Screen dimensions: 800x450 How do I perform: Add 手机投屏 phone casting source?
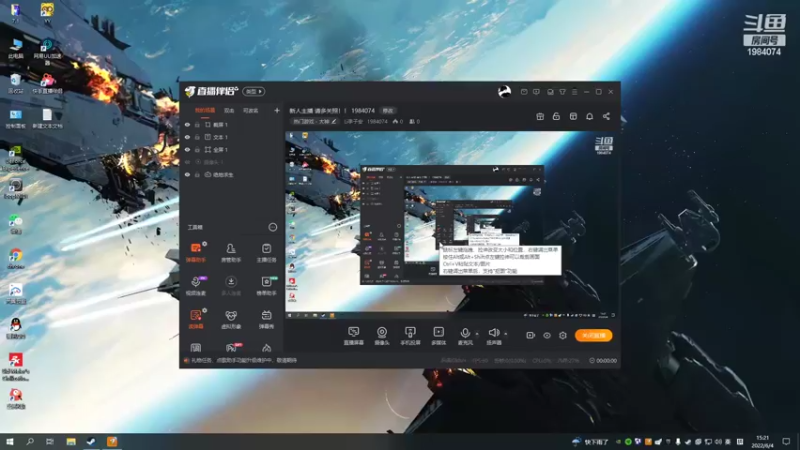coord(410,336)
